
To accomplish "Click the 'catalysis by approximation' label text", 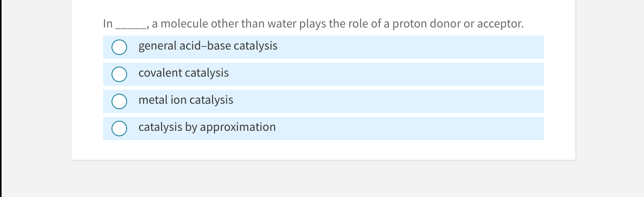I will tap(207, 127).
